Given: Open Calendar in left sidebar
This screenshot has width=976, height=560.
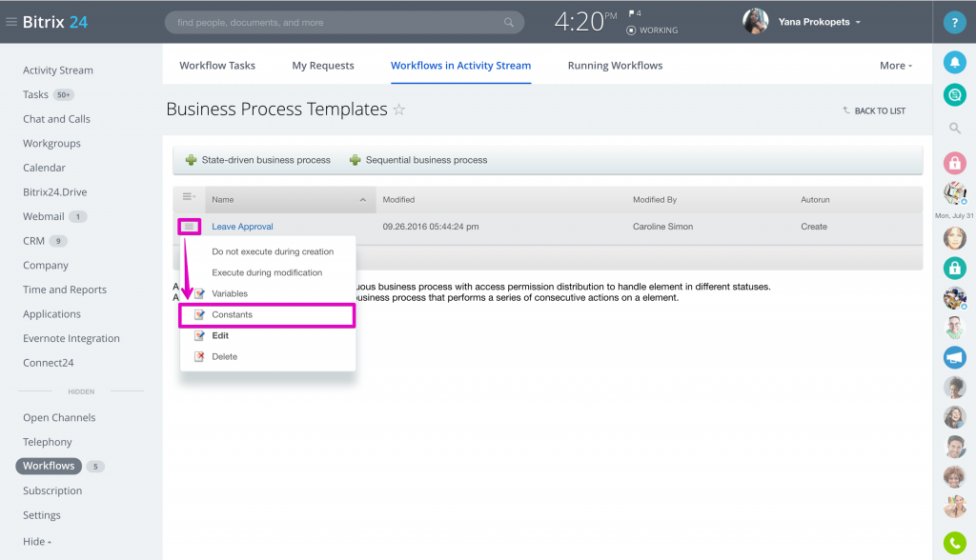Looking at the screenshot, I should pos(44,168).
